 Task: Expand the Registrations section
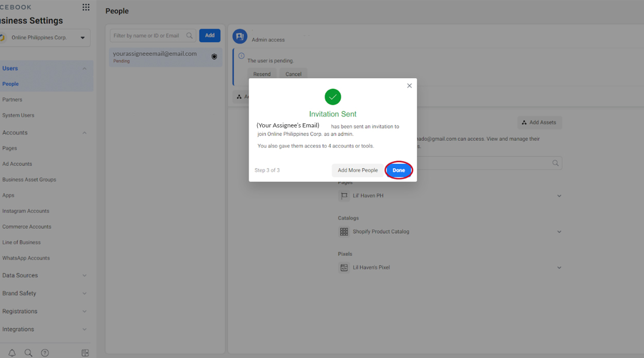84,312
